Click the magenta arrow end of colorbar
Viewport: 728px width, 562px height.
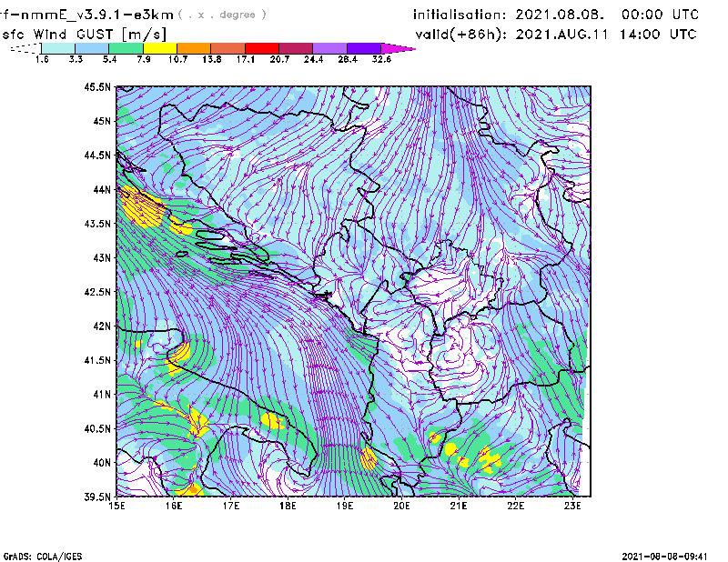click(x=398, y=48)
